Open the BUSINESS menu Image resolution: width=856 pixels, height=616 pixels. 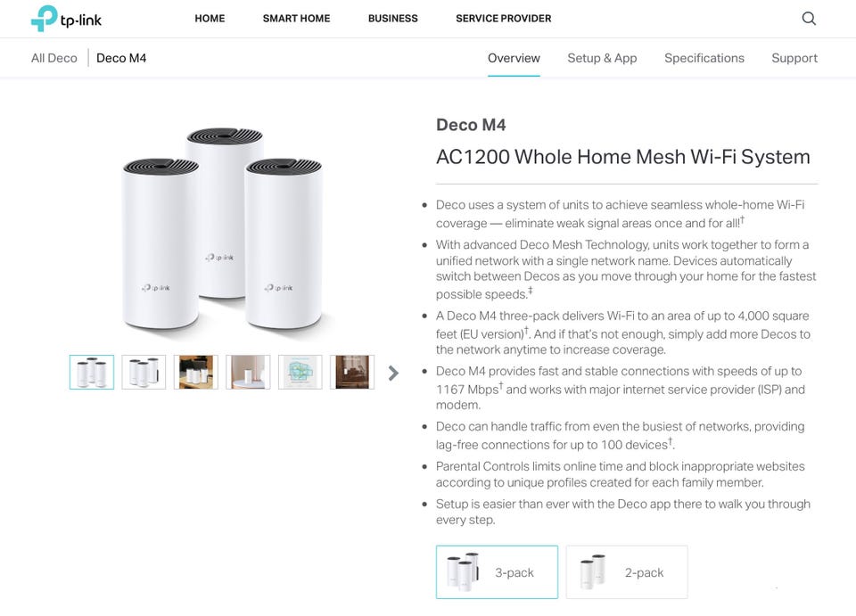(x=393, y=19)
